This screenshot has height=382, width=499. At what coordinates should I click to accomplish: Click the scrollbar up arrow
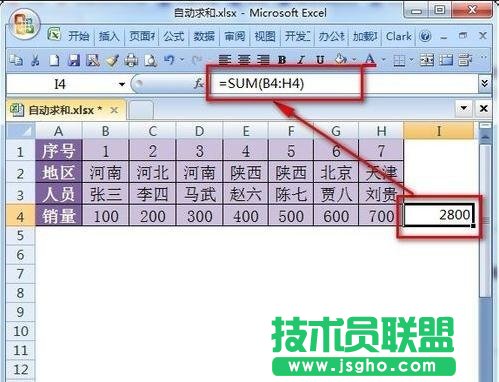point(486,137)
